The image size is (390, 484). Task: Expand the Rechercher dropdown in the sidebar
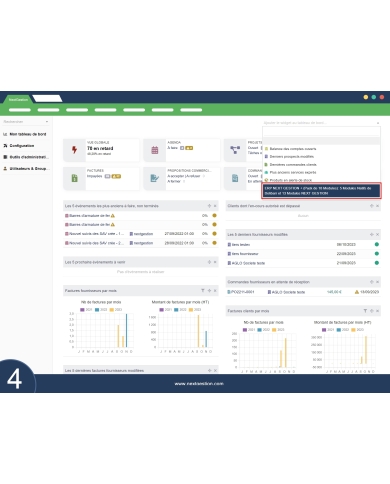point(47,122)
